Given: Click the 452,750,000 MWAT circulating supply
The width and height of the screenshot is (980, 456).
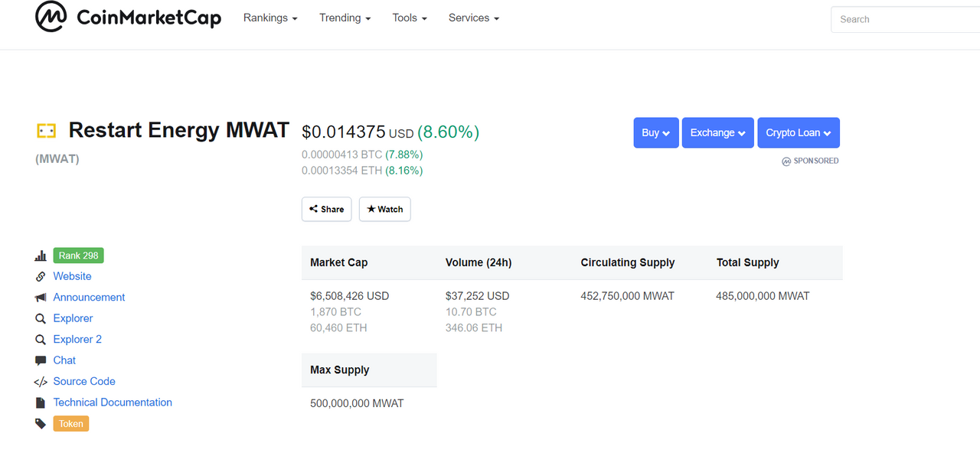Looking at the screenshot, I should 628,296.
